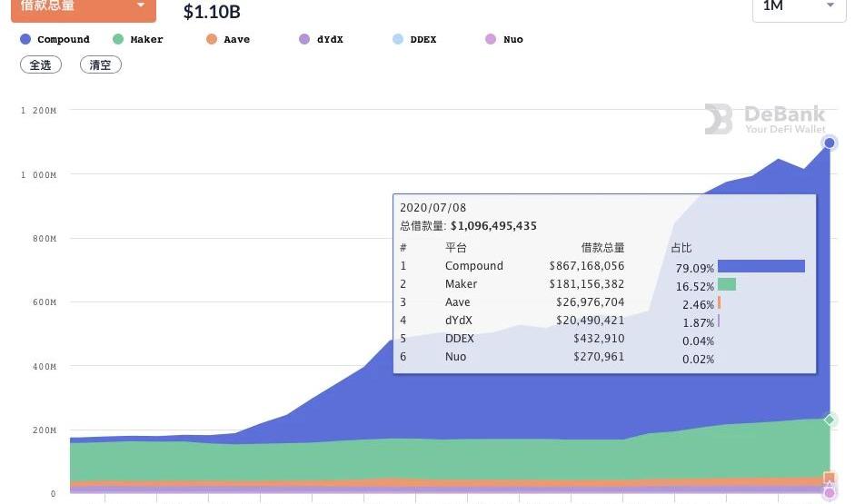This screenshot has height=504, width=855.
Task: Click the 全选 select-all button
Action: pos(41,64)
